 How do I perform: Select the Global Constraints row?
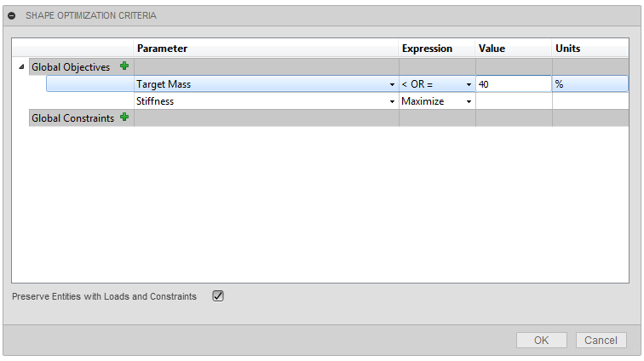click(72, 118)
